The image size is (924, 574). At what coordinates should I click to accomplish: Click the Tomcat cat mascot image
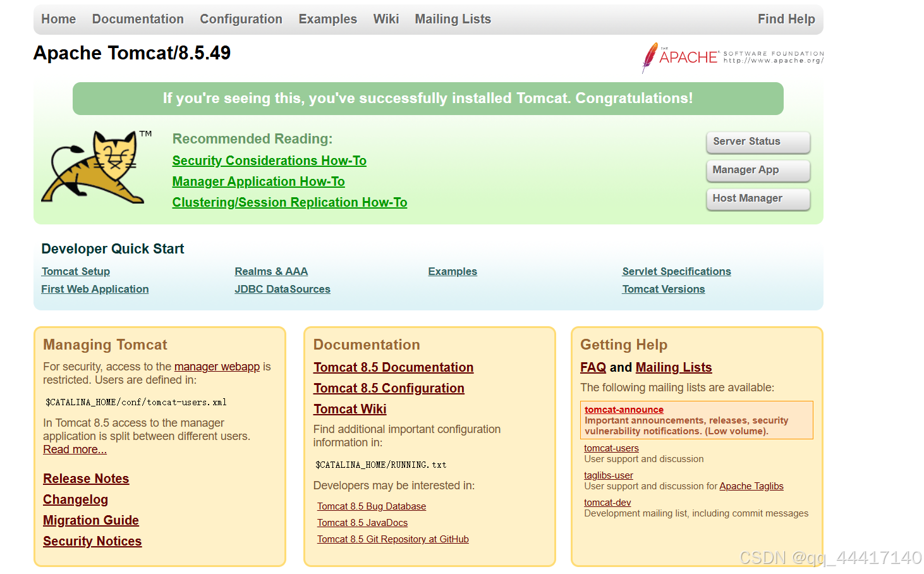(x=95, y=168)
